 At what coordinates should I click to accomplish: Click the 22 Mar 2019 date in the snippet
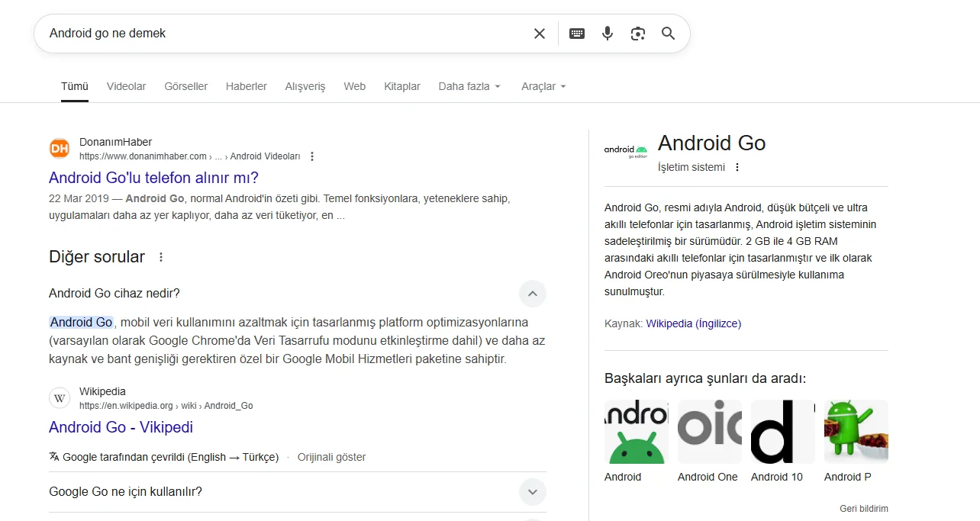click(x=79, y=198)
